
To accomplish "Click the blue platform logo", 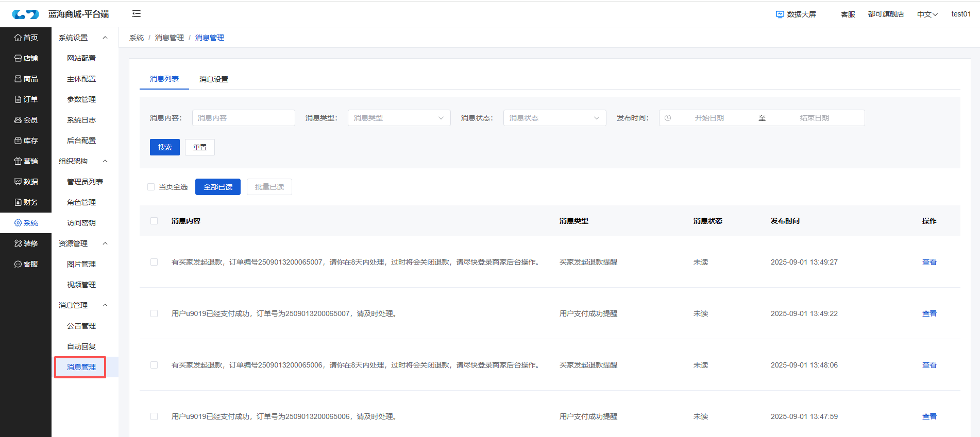I will coord(26,14).
